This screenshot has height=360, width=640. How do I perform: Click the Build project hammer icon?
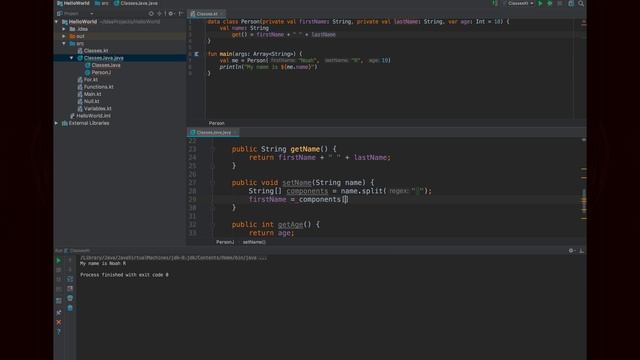(495, 3)
